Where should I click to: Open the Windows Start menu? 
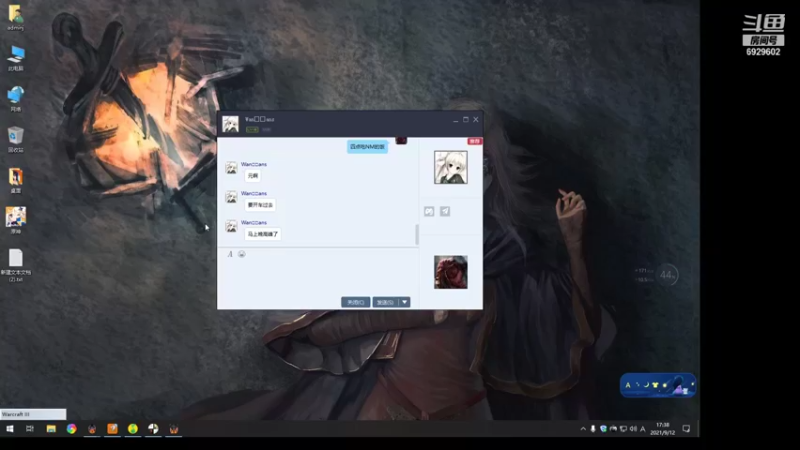[x=10, y=429]
